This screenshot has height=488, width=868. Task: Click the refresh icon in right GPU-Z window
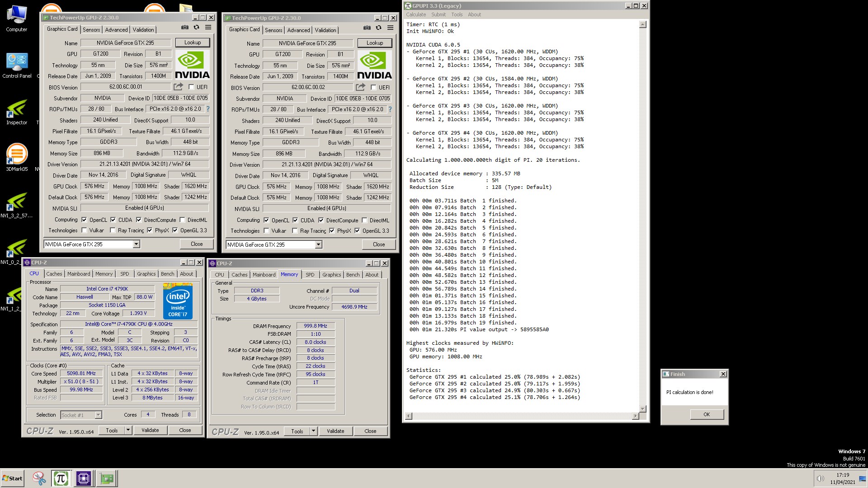(378, 28)
